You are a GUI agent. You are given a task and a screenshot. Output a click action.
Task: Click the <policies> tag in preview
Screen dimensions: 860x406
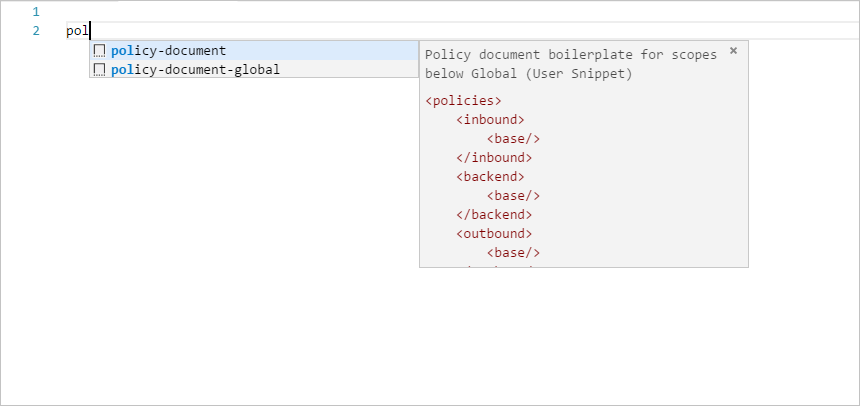[x=463, y=101]
